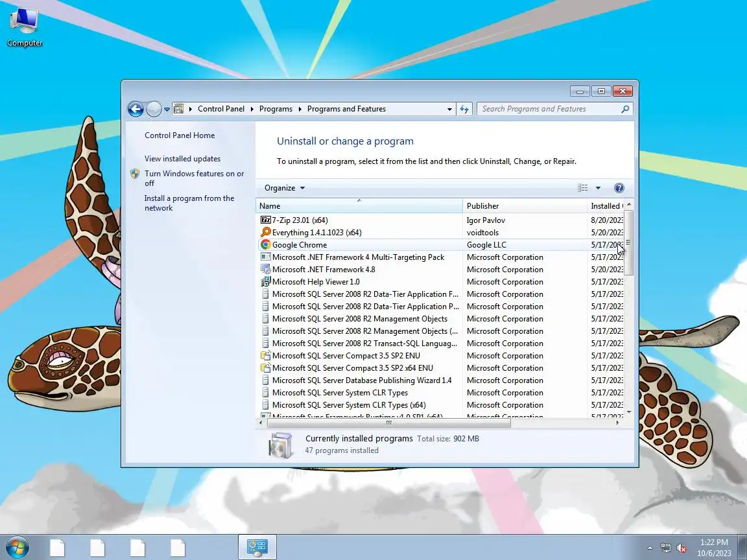Select SQL Server Compact 3.5 SP2 ENU icon
The height and width of the screenshot is (560, 747).
[x=265, y=356]
